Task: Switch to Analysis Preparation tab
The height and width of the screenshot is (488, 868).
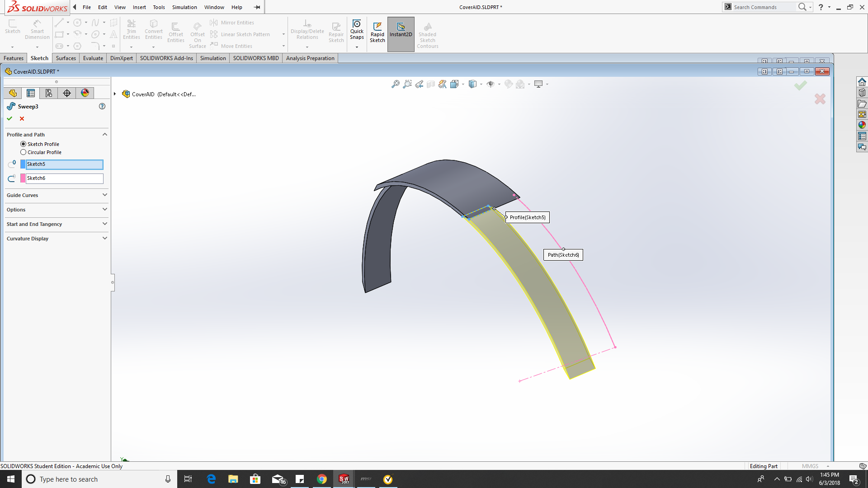Action: [310, 58]
